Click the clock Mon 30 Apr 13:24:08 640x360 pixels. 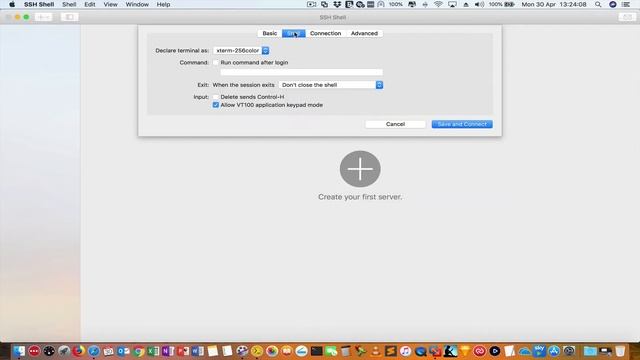click(x=554, y=4)
